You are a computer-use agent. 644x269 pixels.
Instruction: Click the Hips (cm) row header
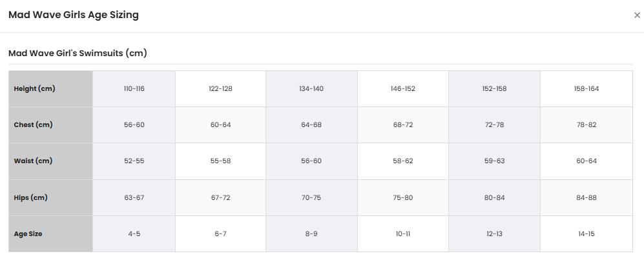pyautogui.click(x=51, y=197)
